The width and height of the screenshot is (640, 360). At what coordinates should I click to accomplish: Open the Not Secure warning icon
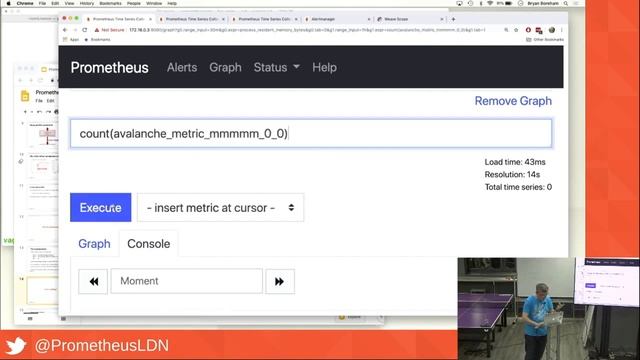tap(97, 30)
